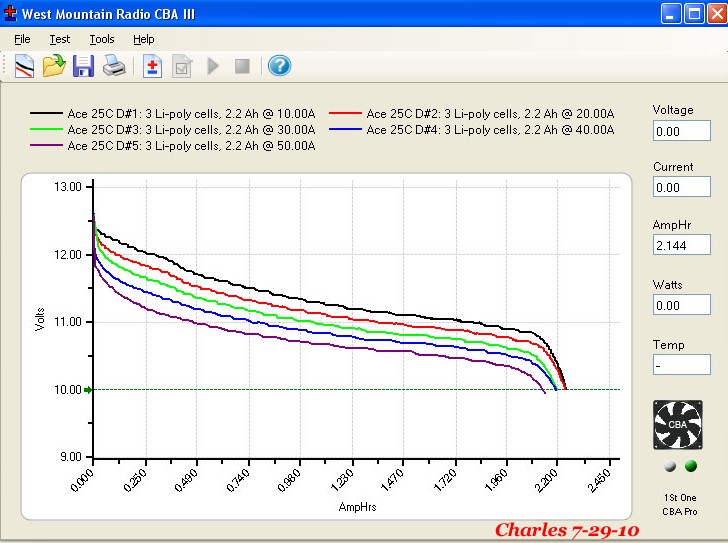Click the '2.450' x-axis label
The height and width of the screenshot is (543, 728).
[599, 480]
